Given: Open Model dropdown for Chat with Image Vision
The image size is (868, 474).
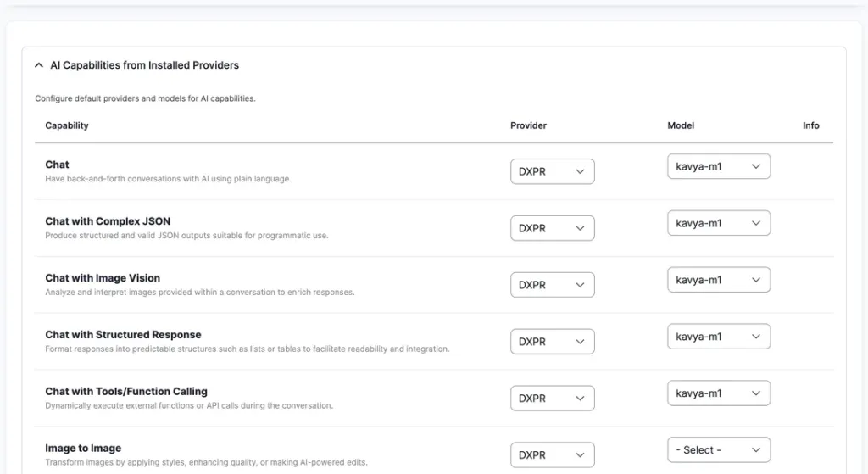Looking at the screenshot, I should tap(719, 280).
